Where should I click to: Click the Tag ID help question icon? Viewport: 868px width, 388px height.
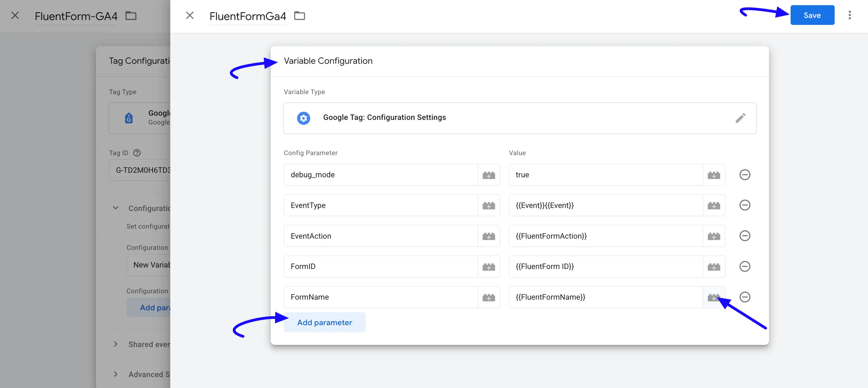[x=137, y=153]
